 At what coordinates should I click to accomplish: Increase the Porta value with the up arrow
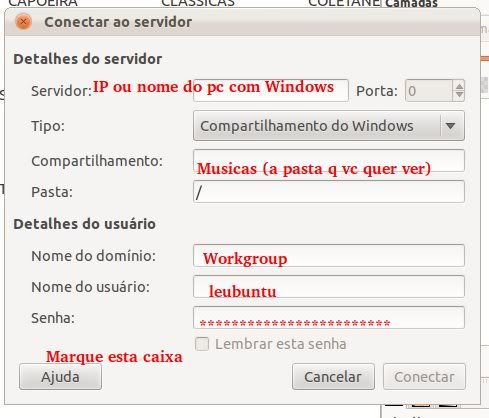pos(459,86)
